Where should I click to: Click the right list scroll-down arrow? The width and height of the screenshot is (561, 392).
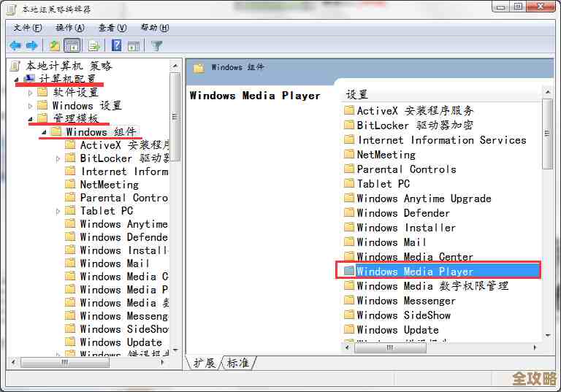point(547,336)
